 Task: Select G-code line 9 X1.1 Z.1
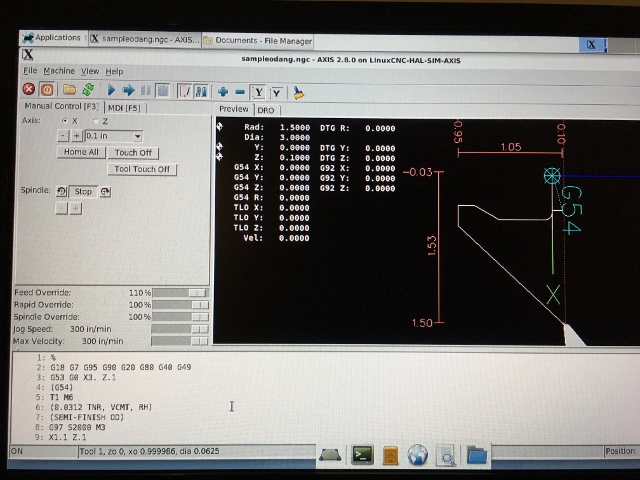(x=68, y=437)
